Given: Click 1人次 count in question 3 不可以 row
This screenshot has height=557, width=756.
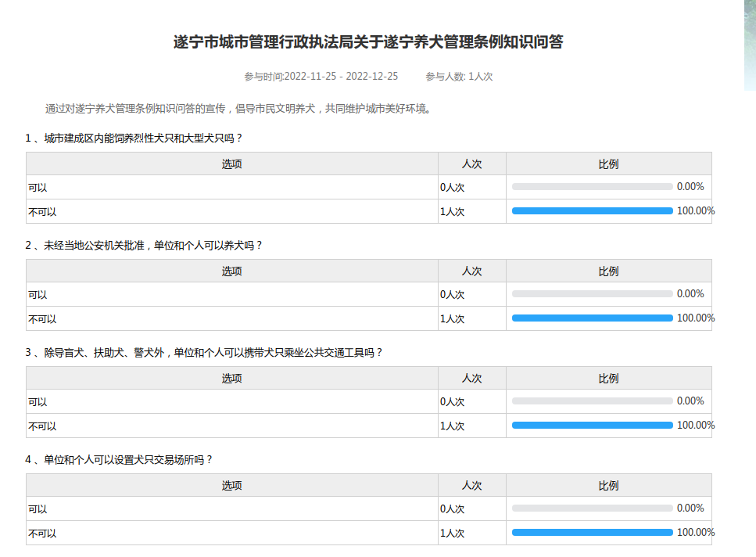Looking at the screenshot, I should 453,426.
